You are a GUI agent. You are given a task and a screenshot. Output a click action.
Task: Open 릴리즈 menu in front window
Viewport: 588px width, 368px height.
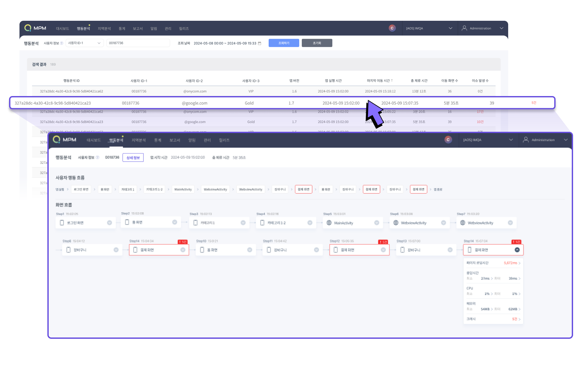pos(224,140)
